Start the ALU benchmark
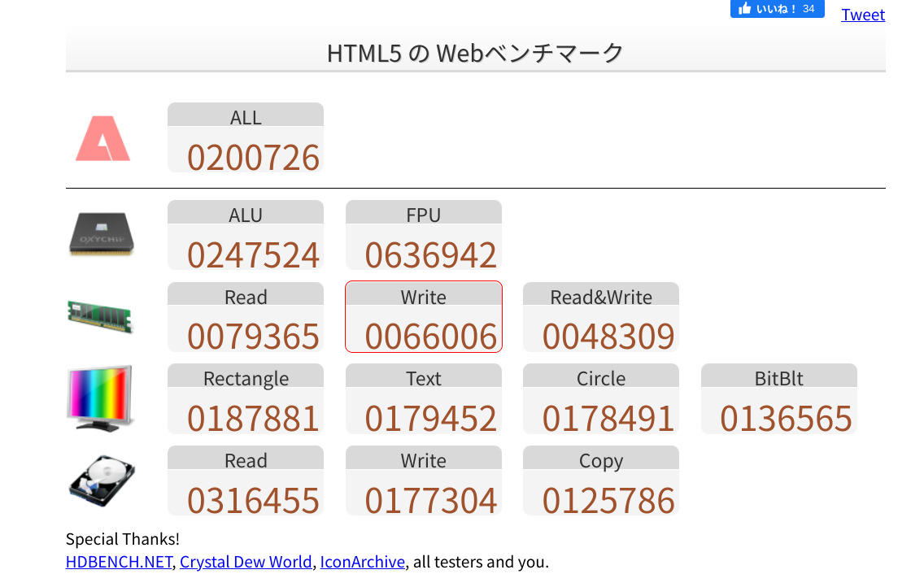Screen dimensions: 924x587 click(x=246, y=236)
